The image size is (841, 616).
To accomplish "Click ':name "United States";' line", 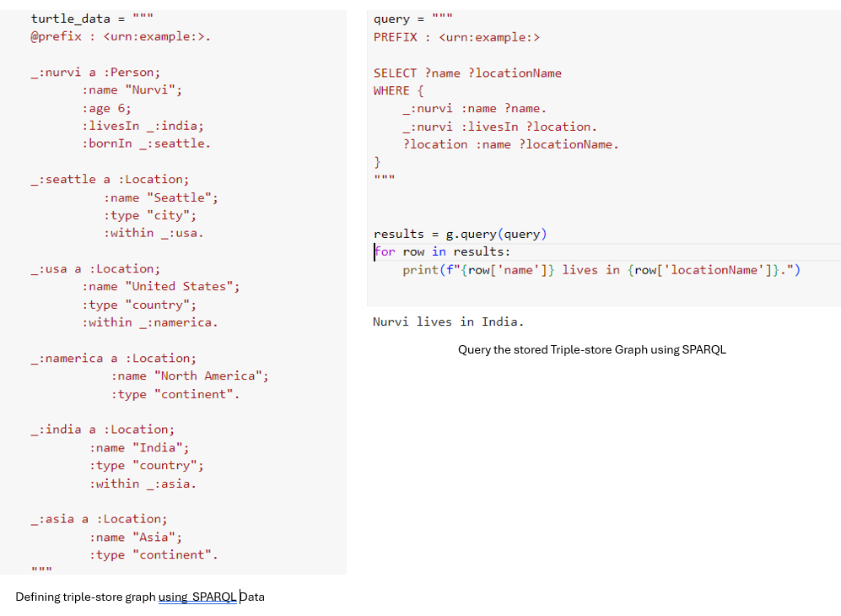I will pyautogui.click(x=161, y=287).
